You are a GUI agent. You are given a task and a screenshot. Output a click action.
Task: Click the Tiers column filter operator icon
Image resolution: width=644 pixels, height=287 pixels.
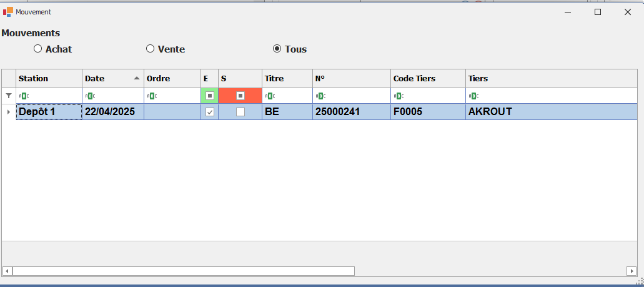click(473, 96)
